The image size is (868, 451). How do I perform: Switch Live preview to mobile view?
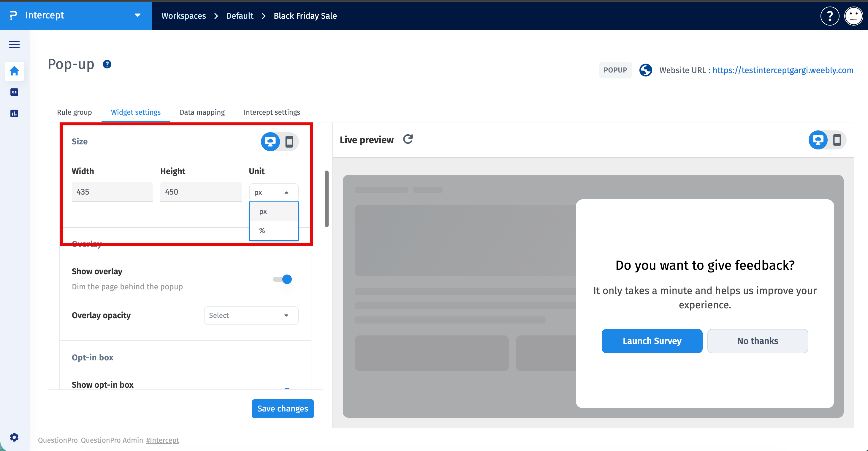click(837, 140)
